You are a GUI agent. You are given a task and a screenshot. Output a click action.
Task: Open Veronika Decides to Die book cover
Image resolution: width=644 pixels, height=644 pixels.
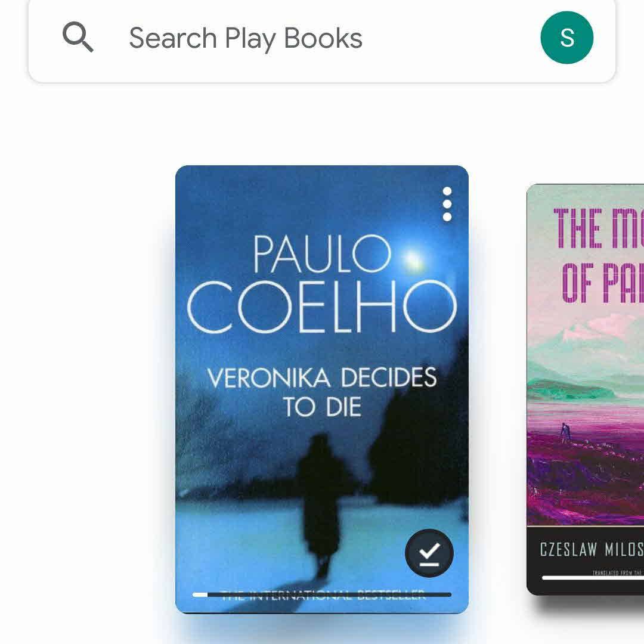pyautogui.click(x=321, y=389)
